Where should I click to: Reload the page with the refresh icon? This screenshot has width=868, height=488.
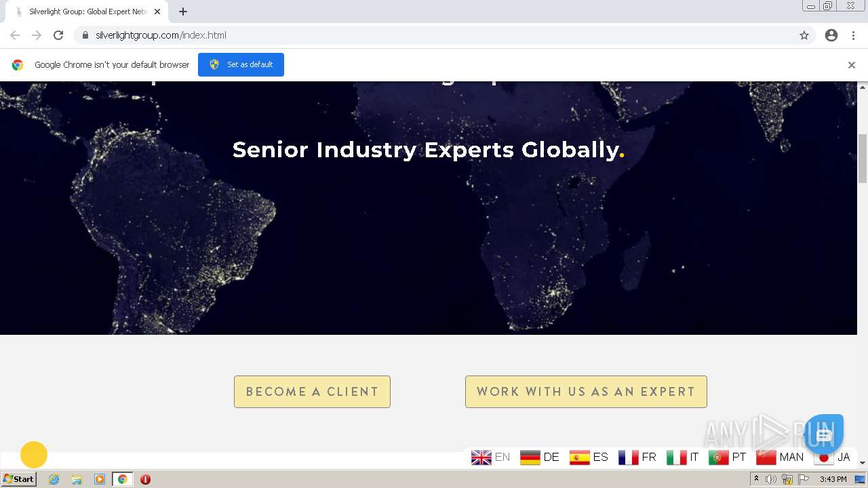pos(58,35)
